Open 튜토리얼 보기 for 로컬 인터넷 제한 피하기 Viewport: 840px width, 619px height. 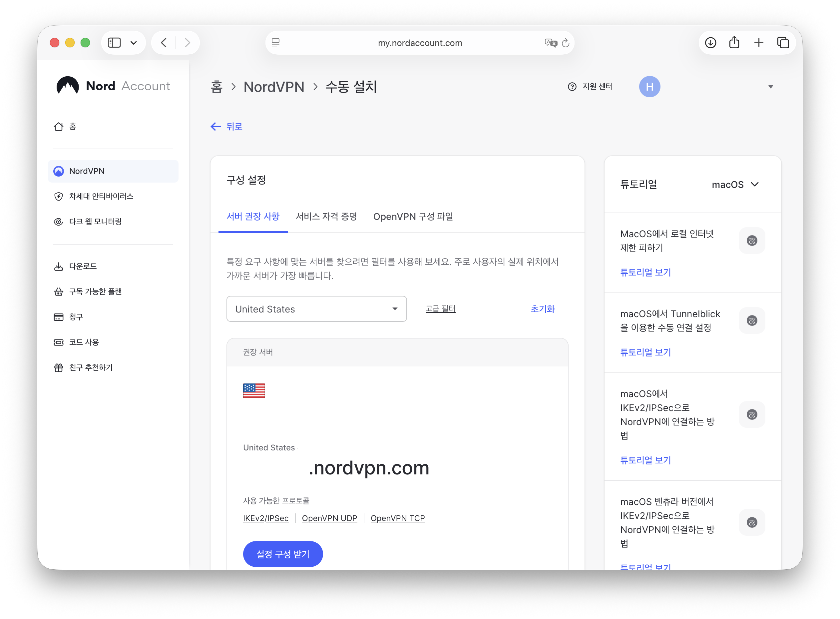(x=645, y=273)
